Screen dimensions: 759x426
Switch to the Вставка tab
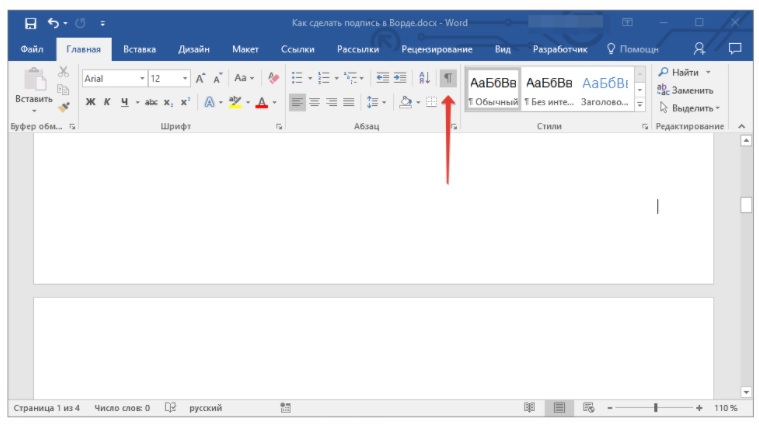coord(139,49)
